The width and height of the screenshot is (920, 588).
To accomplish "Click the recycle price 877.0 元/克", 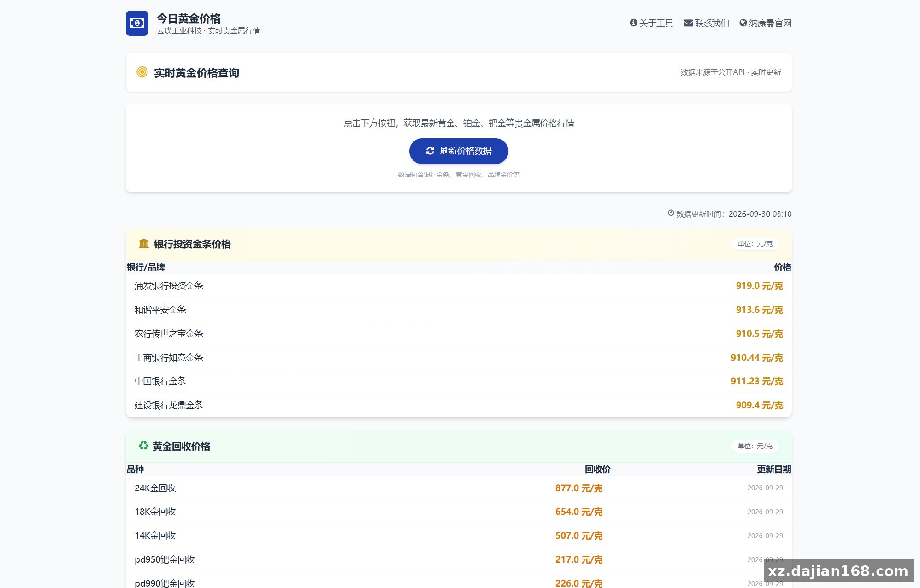I will 579,488.
